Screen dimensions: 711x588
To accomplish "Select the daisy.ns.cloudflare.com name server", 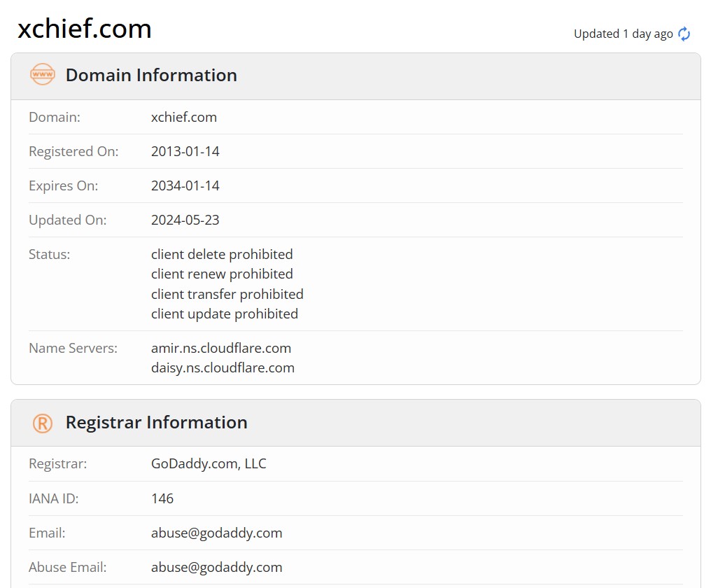I will 223,368.
